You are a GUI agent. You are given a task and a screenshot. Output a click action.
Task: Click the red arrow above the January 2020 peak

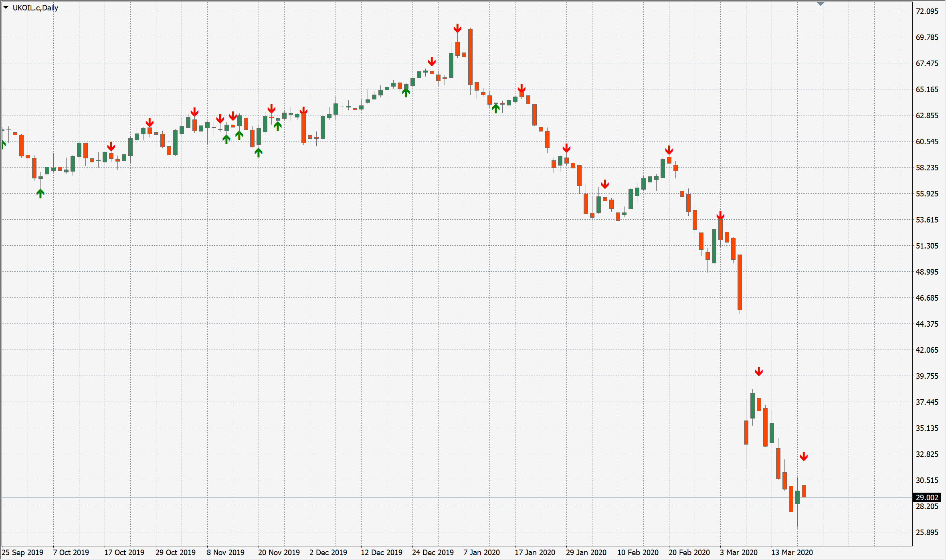coord(457,28)
